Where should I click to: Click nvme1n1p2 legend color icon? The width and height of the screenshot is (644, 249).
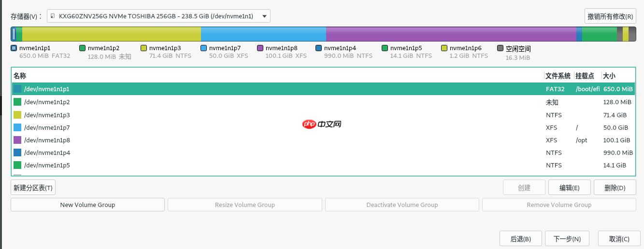pos(82,48)
